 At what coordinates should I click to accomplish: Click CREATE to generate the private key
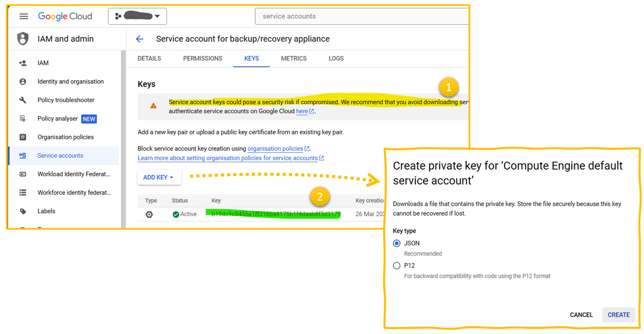618,315
